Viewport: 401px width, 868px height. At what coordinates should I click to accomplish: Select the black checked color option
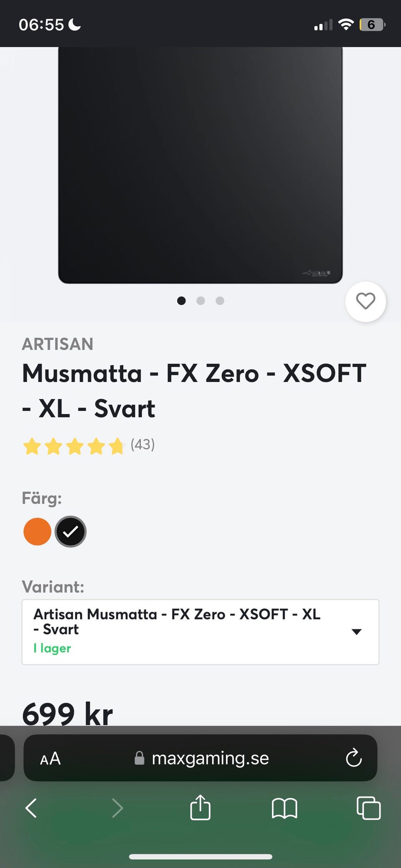tap(71, 531)
